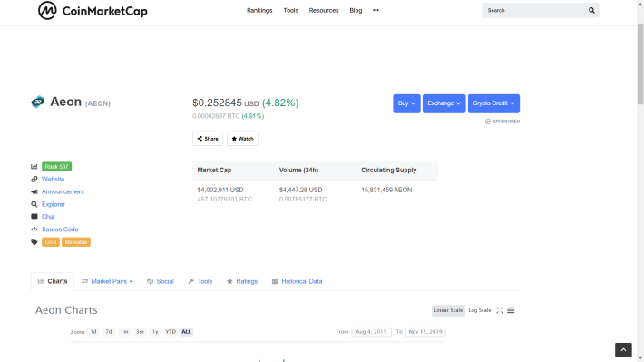Select Linear Scale chart mode
Image resolution: width=644 pixels, height=362 pixels.
tap(448, 310)
